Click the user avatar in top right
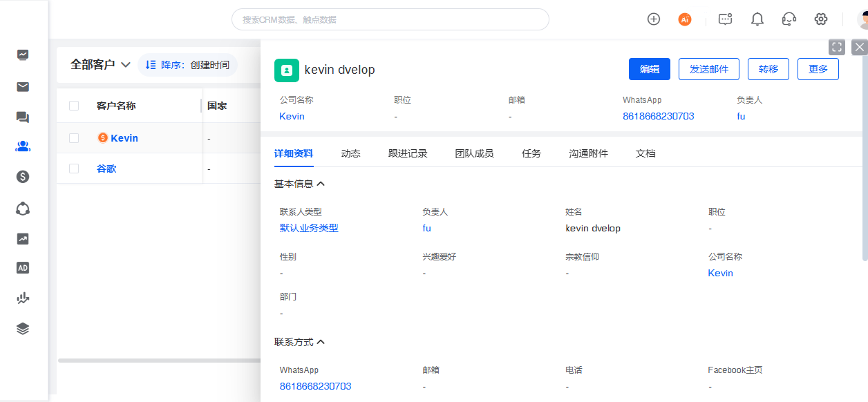The image size is (868, 402). pyautogui.click(x=862, y=19)
